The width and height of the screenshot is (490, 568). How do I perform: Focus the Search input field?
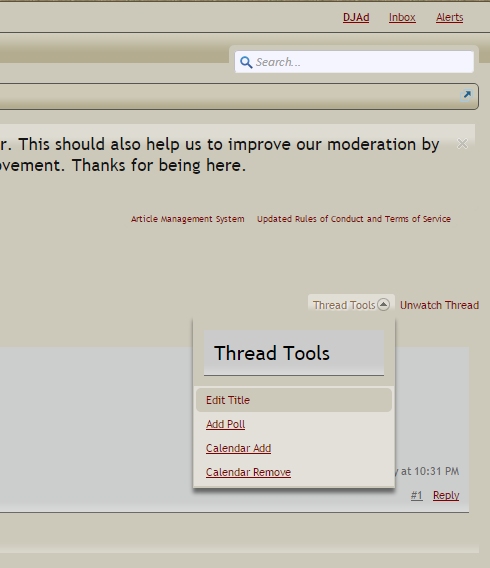354,62
